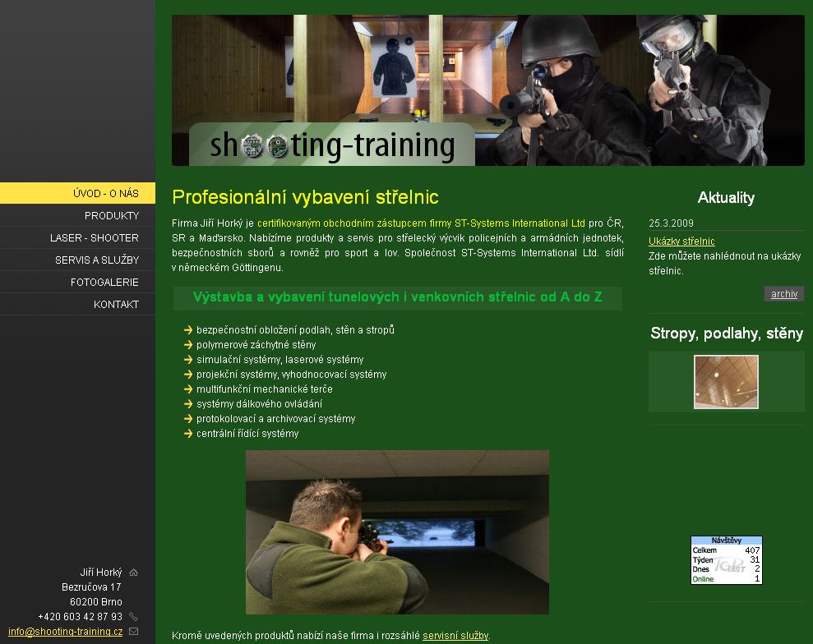Click arrow bullet before bezpečnostní obložení
This screenshot has height=644, width=813.
coord(188,329)
